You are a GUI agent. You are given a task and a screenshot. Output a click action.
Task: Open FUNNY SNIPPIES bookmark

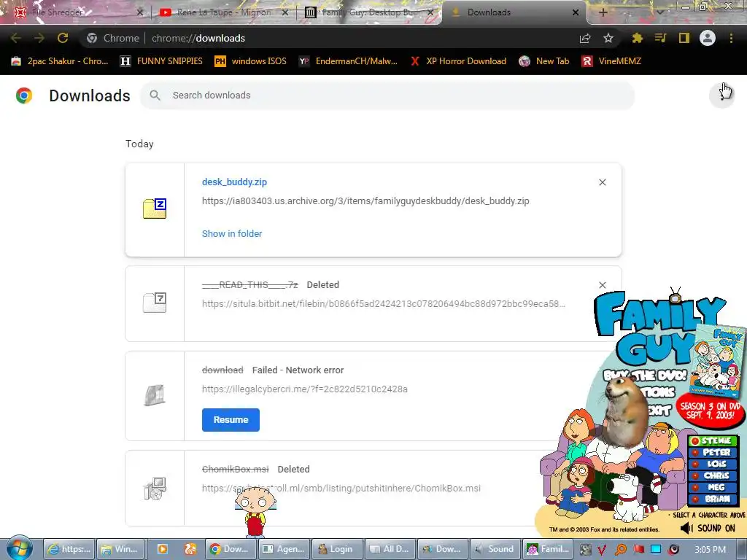pyautogui.click(x=161, y=61)
